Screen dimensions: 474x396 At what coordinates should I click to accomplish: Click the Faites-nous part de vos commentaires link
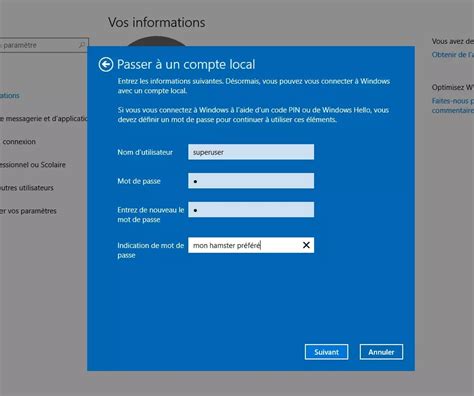453,105
